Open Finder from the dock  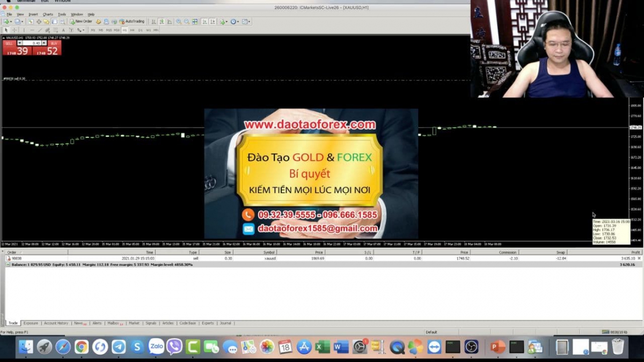pyautogui.click(x=26, y=347)
